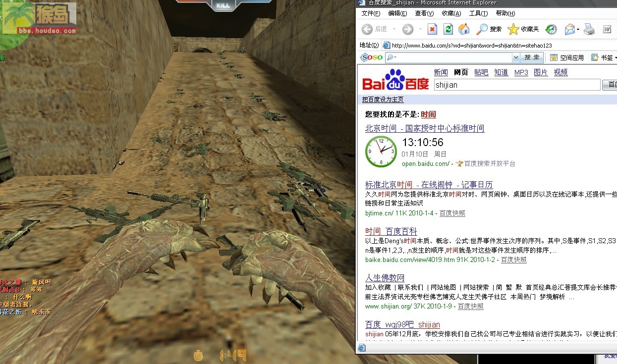The height and width of the screenshot is (364, 617).
Task: Click the Forward arrow in Internet Explorer
Action: point(408,30)
